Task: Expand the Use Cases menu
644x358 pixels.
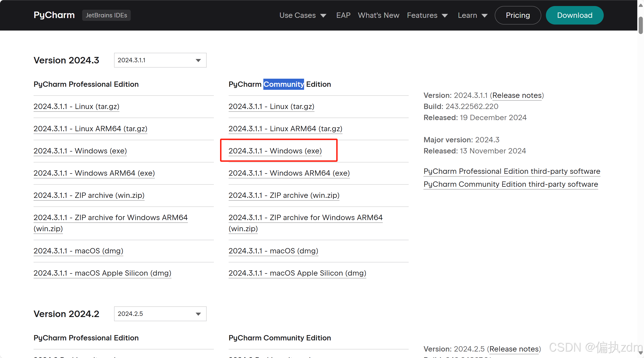Action: [303, 15]
